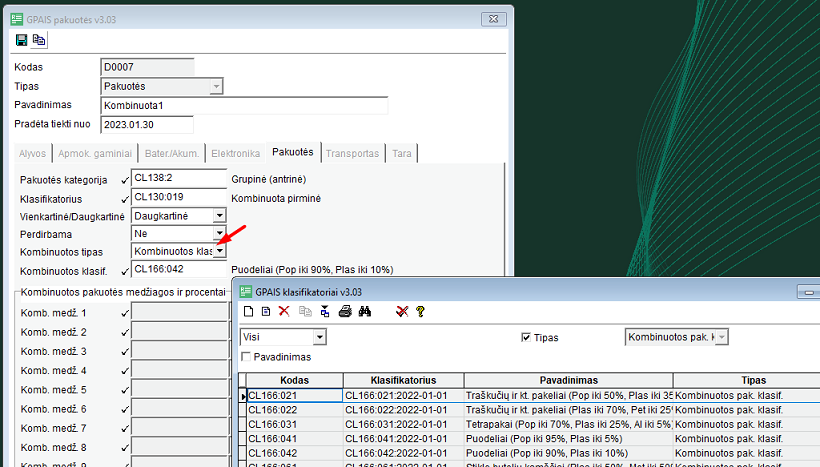Click the checkmark beside Komb. medž. 4
820x467 pixels.
pyautogui.click(x=125, y=371)
